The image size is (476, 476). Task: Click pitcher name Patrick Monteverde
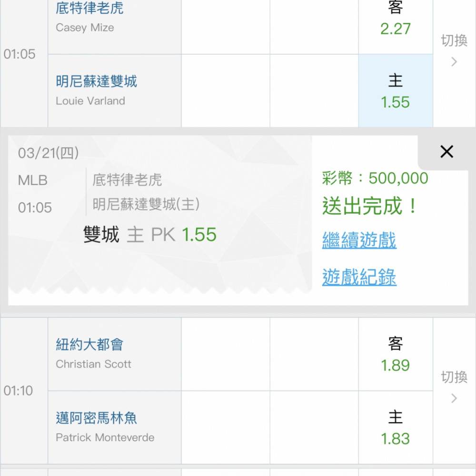(x=105, y=437)
